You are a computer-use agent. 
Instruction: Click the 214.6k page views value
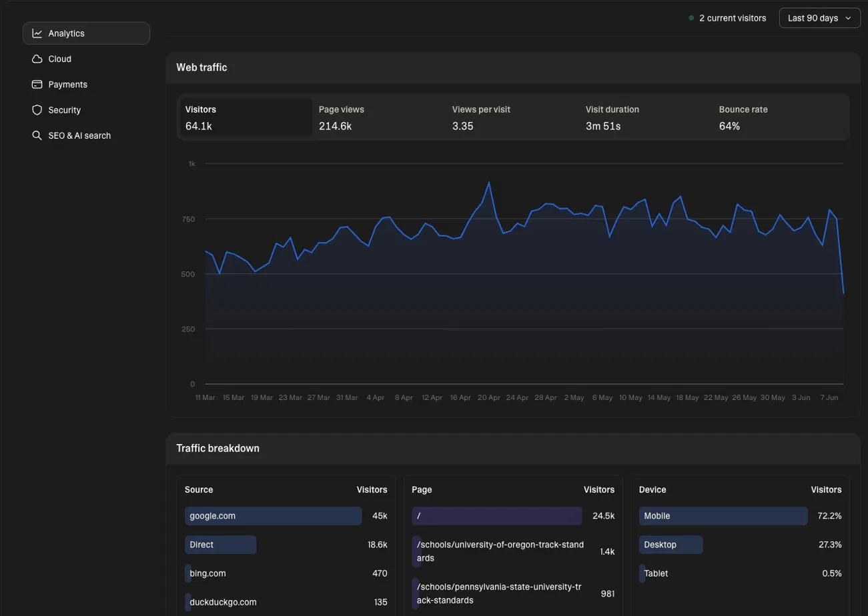click(335, 126)
